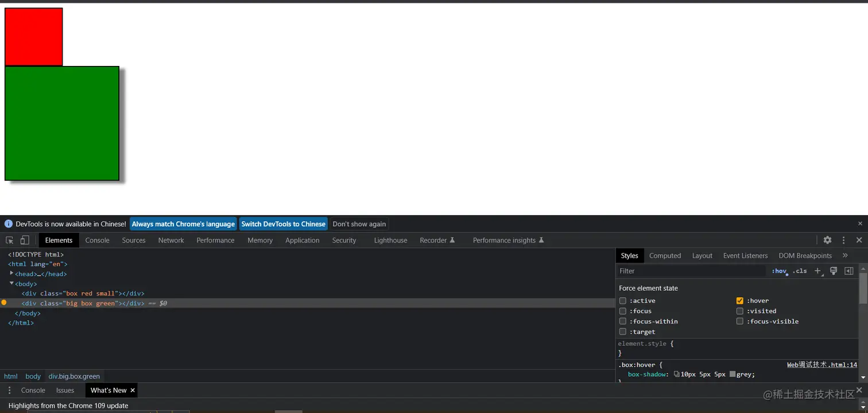Toggle rendering emulations paintbrush icon
The image size is (868, 413).
coord(834,271)
